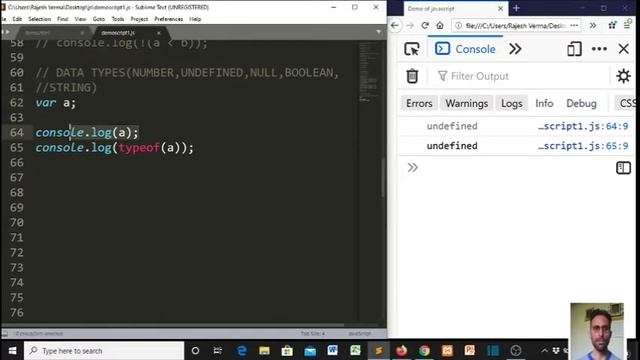Expand Firefox toolbar overflow chevron
Image resolution: width=640 pixels, height=360 pixels.
point(593,25)
